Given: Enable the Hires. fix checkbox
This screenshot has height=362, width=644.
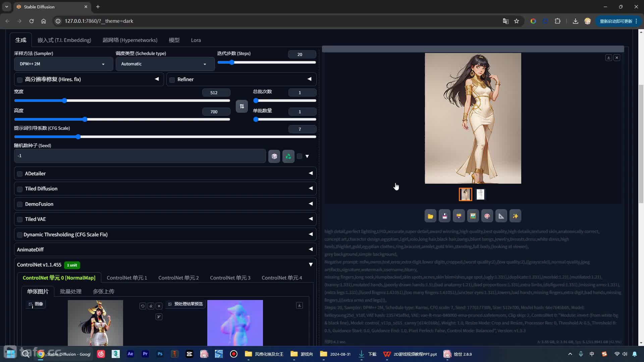Looking at the screenshot, I should 20,80.
